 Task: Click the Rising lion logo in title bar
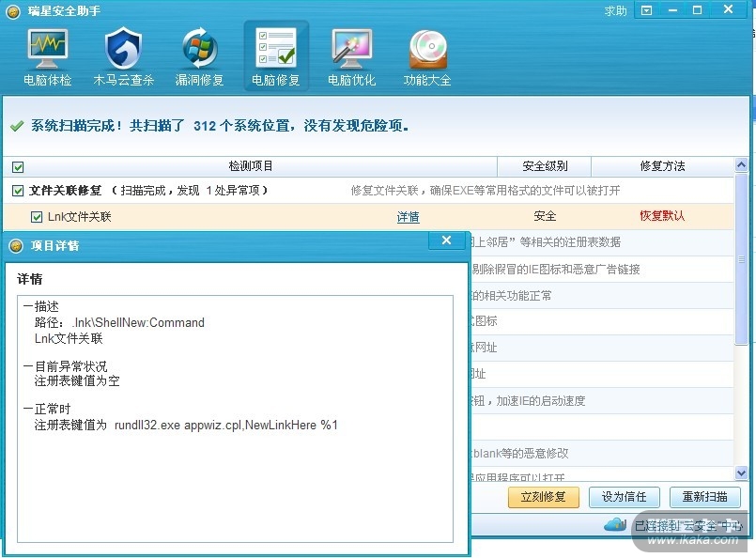13,11
